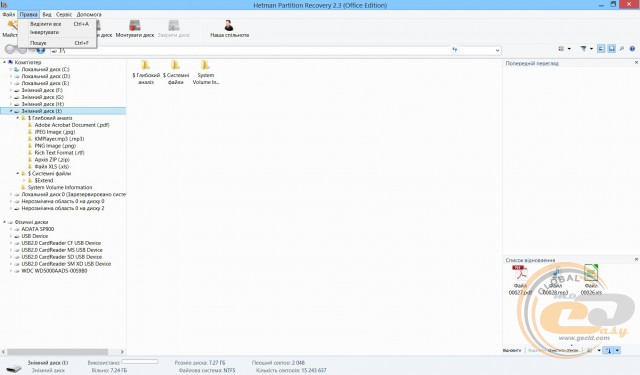Select Adobe Acrobat Document (.pdf) folder
The height and width of the screenshot is (375, 640).
point(72,125)
